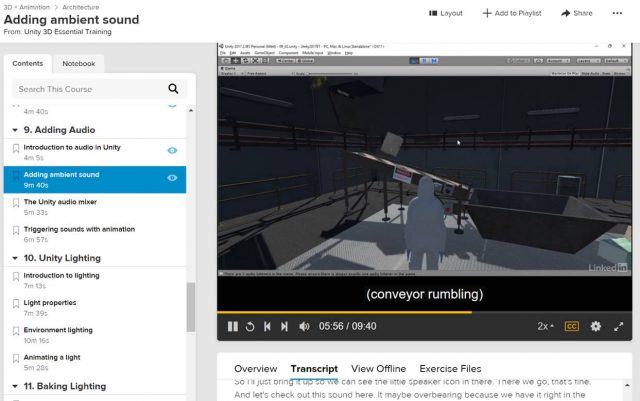The image size is (640, 401).
Task: Collapse the 9. Adding Audio section
Action: [15, 130]
